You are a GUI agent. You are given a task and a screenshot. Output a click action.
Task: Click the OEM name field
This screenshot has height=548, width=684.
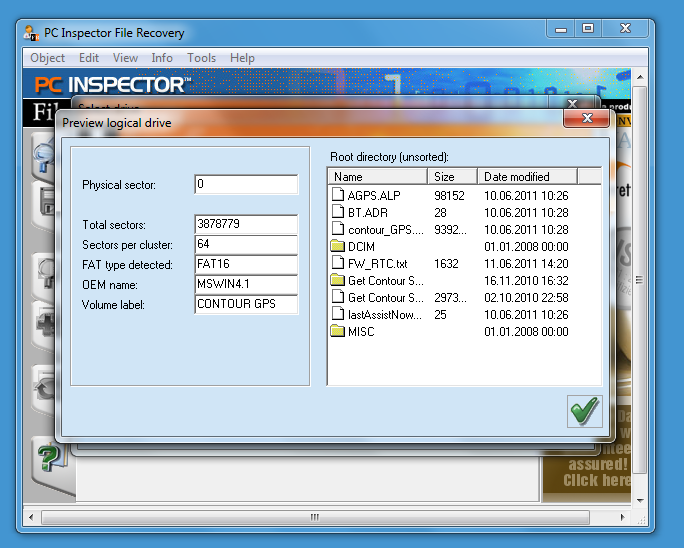point(246,284)
